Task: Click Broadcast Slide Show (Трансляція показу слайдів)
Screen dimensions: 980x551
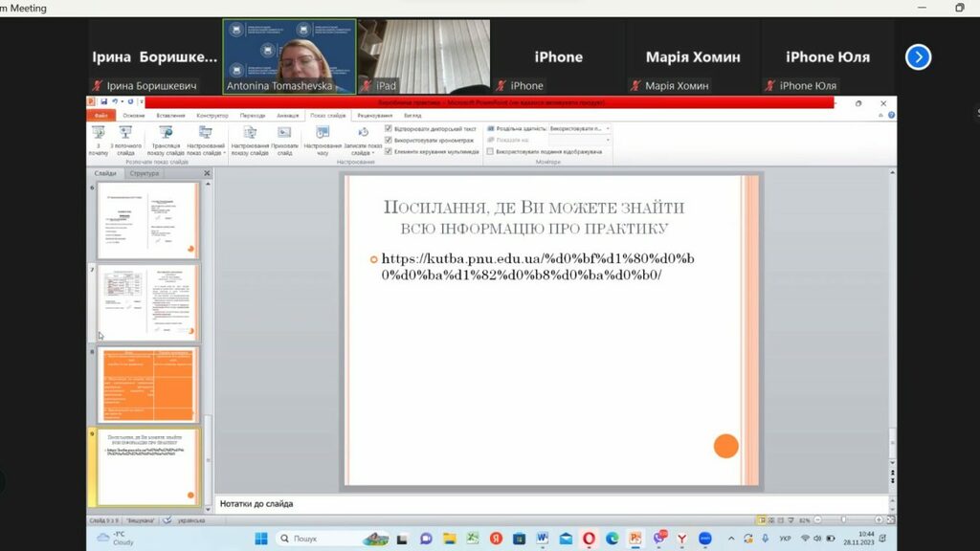Action: (166, 139)
